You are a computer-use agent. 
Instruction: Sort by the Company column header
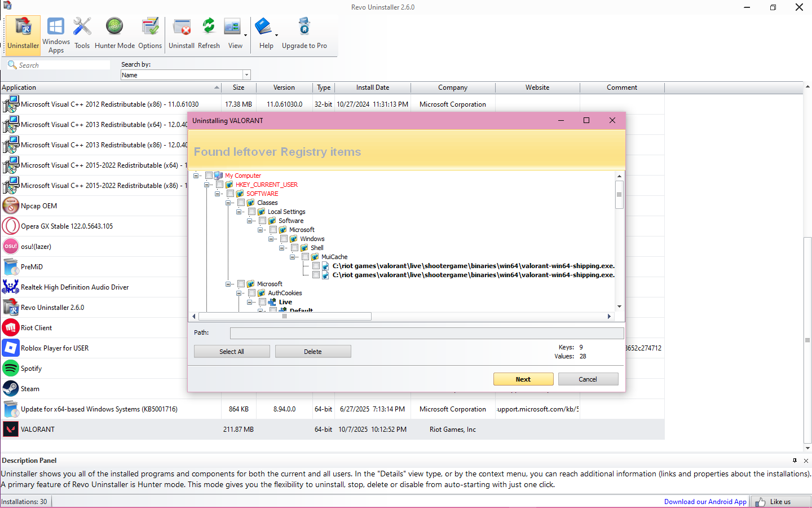453,87
